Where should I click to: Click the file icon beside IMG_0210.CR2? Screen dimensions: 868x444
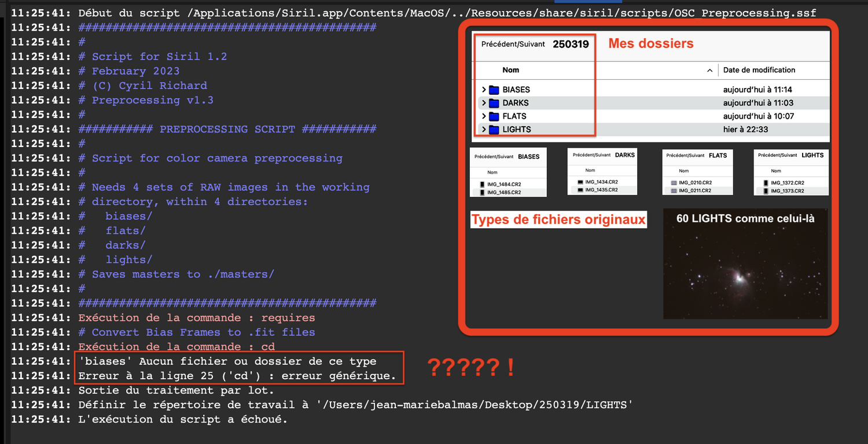click(674, 183)
